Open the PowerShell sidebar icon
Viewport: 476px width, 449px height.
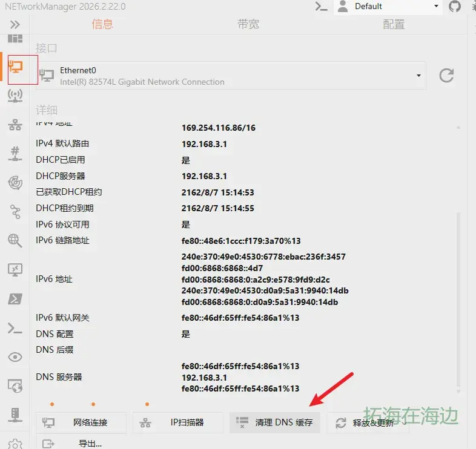[x=15, y=299]
